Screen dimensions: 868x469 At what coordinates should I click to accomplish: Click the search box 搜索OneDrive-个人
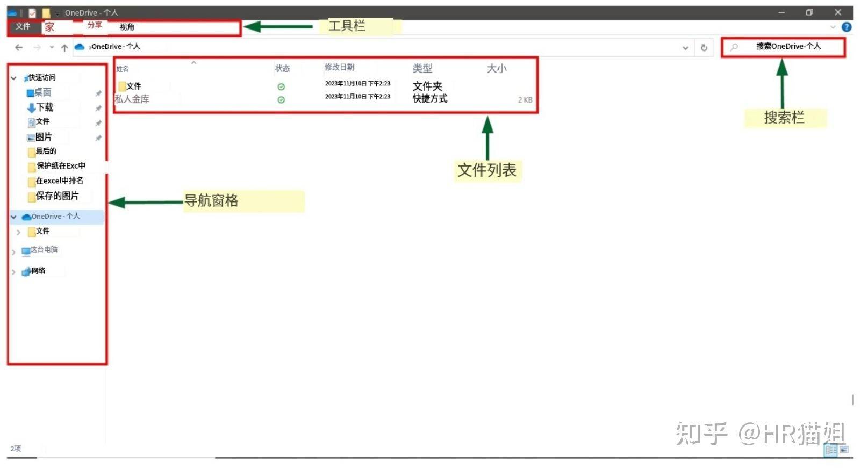click(x=783, y=47)
